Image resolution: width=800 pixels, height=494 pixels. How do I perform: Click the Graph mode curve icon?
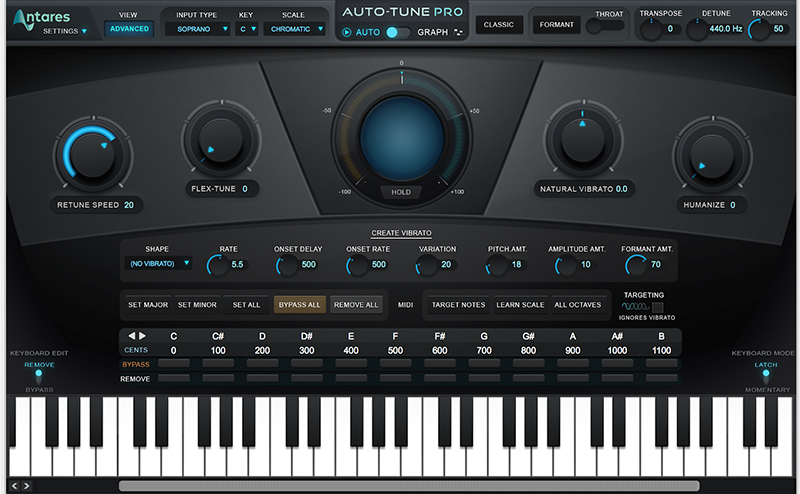458,32
